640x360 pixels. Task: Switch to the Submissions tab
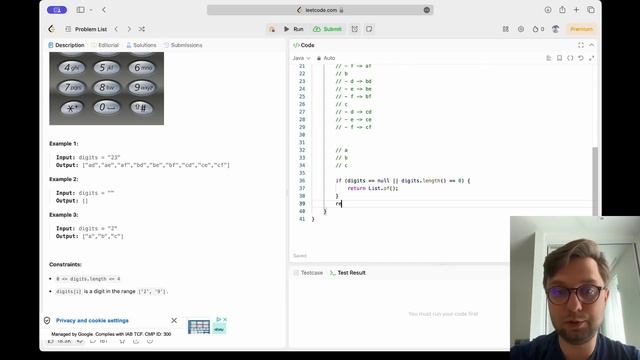click(183, 45)
